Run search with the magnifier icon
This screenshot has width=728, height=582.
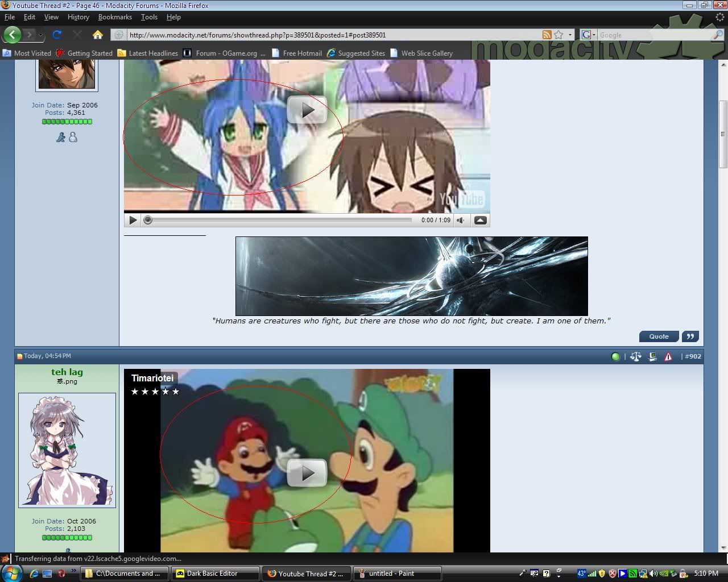point(718,35)
